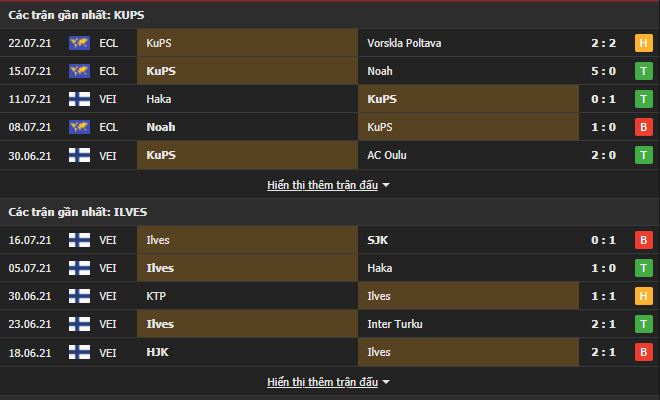Open the Vorskla Poltava team name

tap(404, 43)
